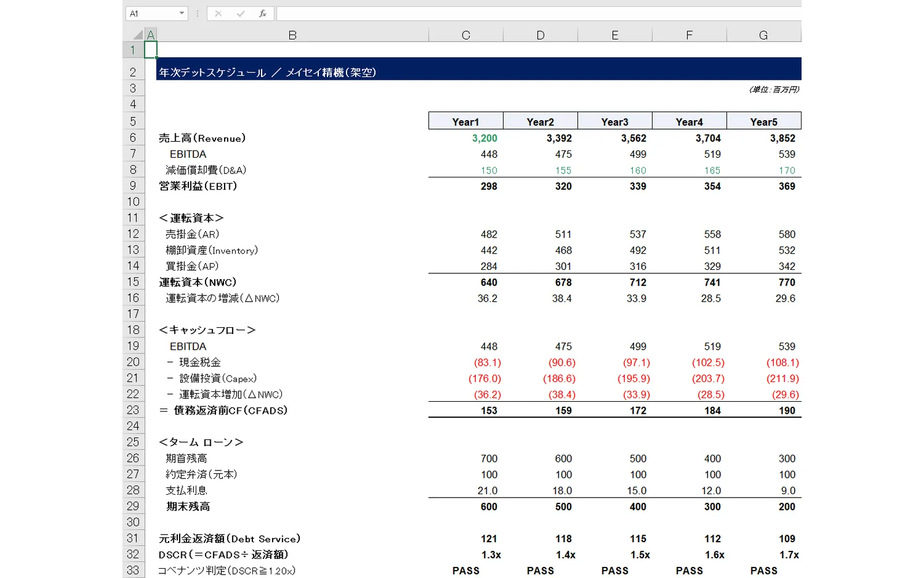This screenshot has width=924, height=578.
Task: Select Year3 NWC value 712
Action: (638, 282)
